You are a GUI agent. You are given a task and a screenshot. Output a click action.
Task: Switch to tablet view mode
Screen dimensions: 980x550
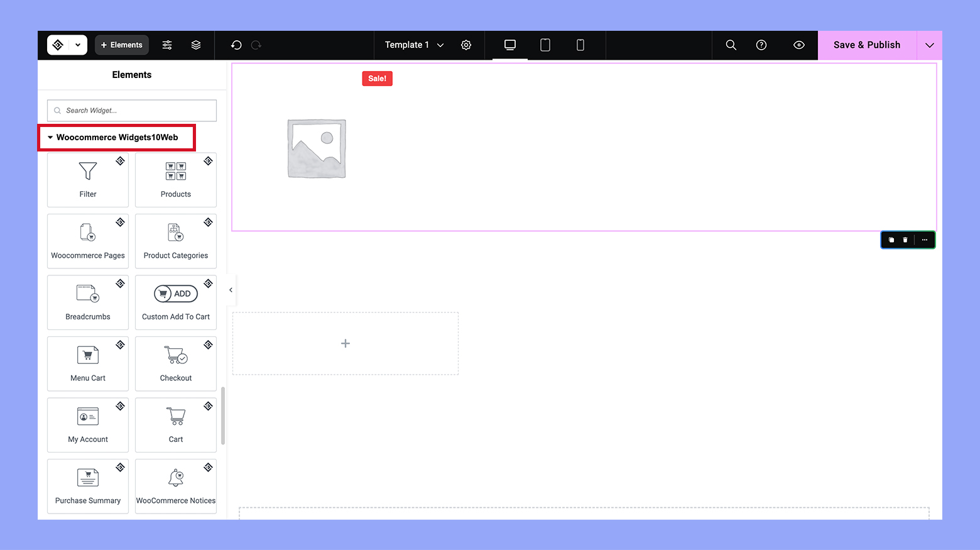545,45
